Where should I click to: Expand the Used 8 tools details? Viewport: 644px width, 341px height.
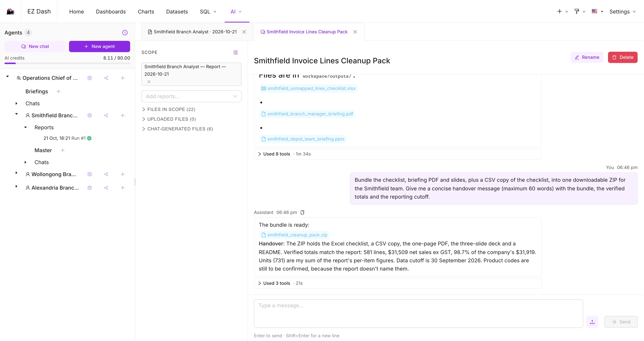click(x=398, y=154)
